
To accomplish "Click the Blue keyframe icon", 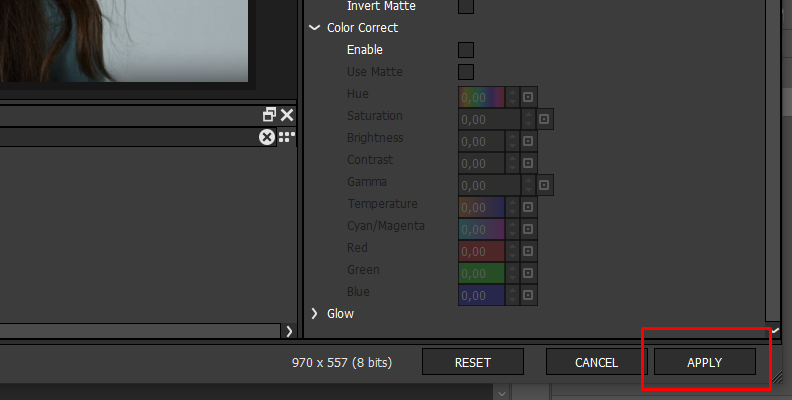I will [529, 295].
